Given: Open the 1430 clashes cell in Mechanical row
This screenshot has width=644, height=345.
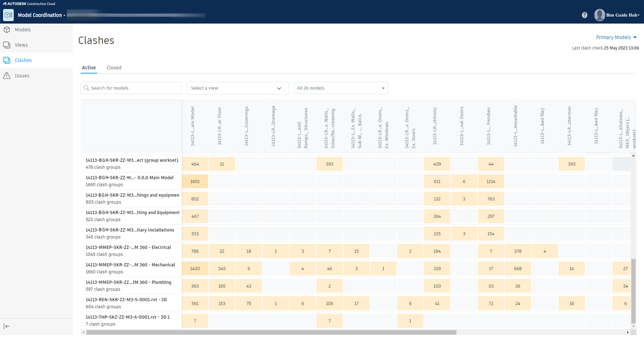Looking at the screenshot, I should pos(195,268).
